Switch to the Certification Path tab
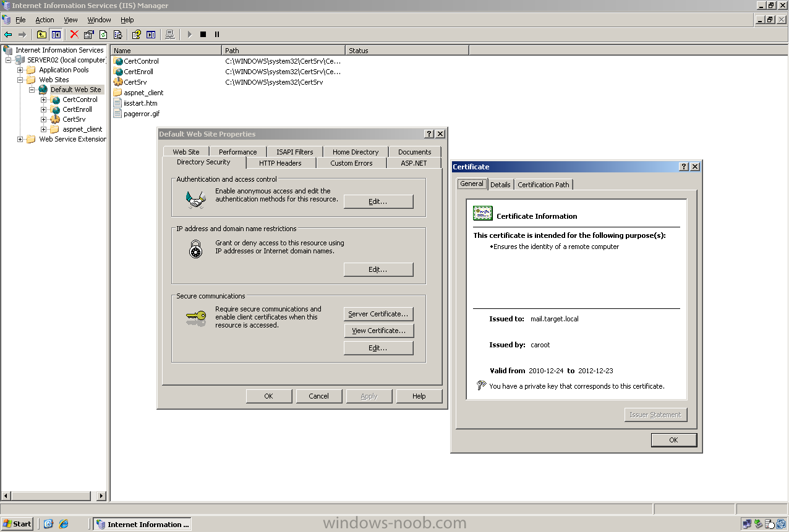Viewport: 789px width, 532px height. click(x=544, y=185)
